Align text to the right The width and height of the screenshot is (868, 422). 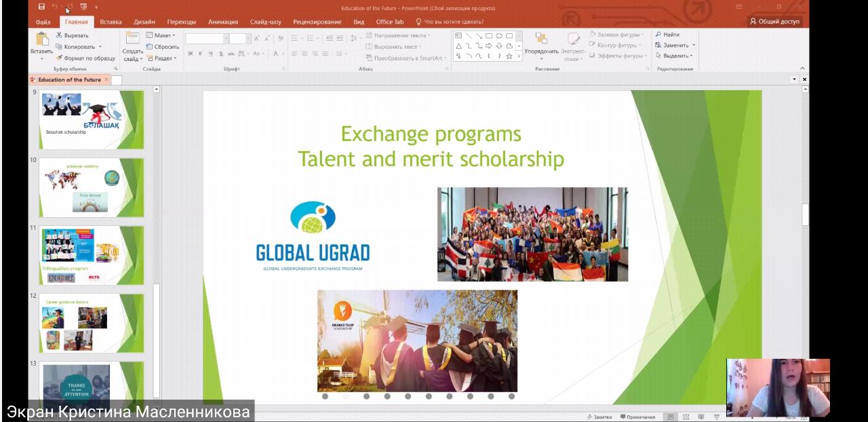pos(314,54)
